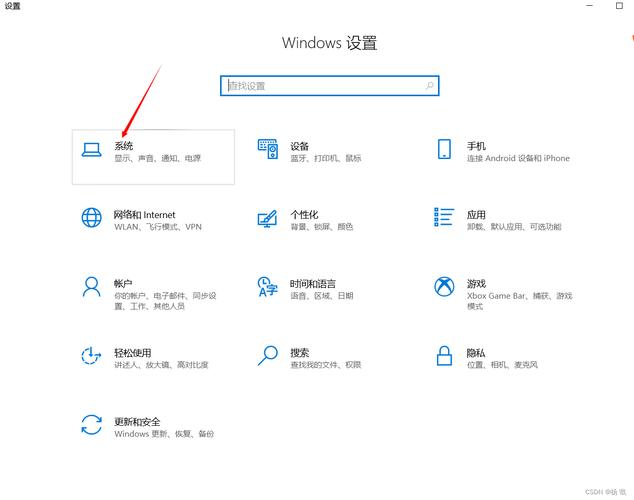634x500 pixels.
Task: Click the 手机 title text
Action: [x=476, y=146]
